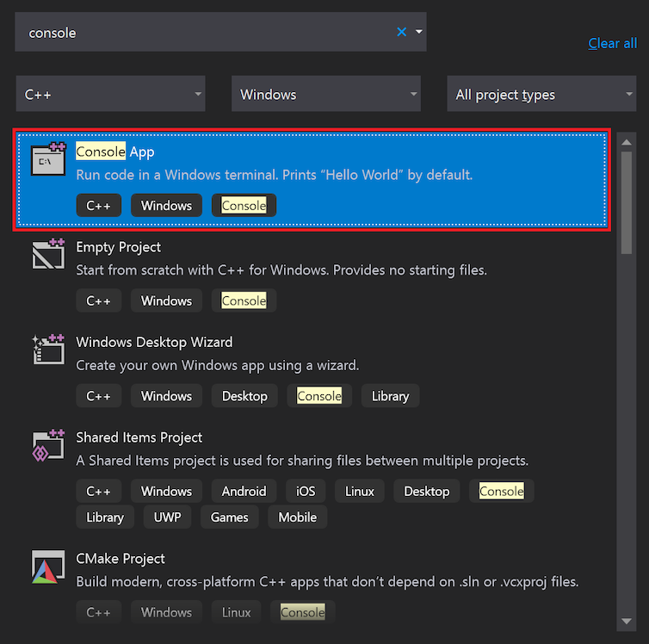Click the Windows tag under Empty Project
Image resolution: width=649 pixels, height=644 pixels.
coord(166,300)
